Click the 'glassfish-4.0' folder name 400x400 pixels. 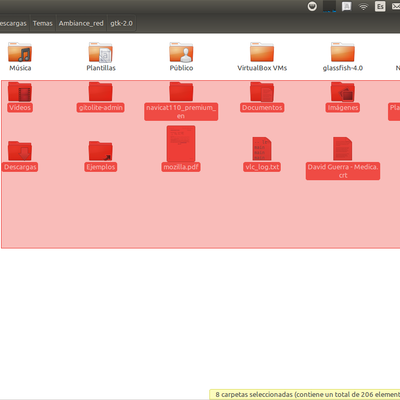click(343, 68)
